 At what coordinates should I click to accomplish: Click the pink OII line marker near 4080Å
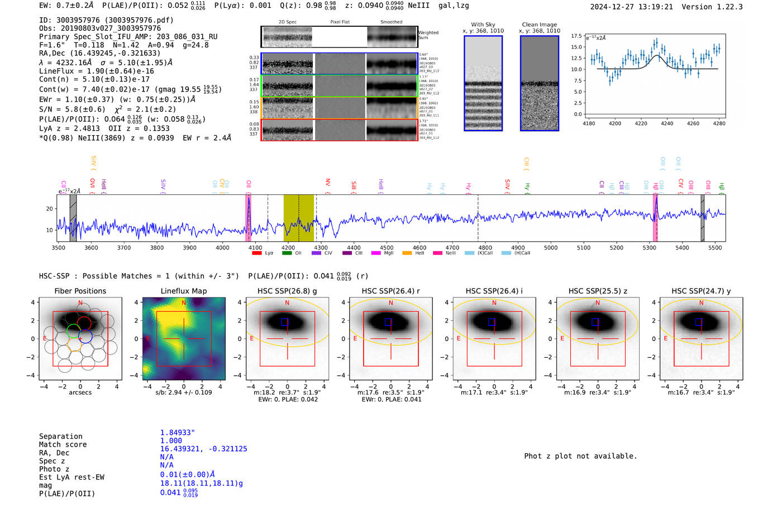pyautogui.click(x=249, y=218)
